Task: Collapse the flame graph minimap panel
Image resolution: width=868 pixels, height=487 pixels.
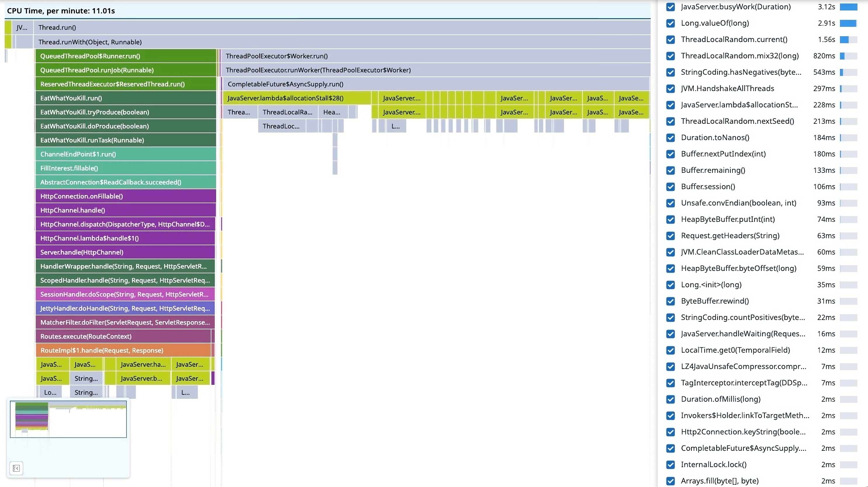Action: (16, 468)
